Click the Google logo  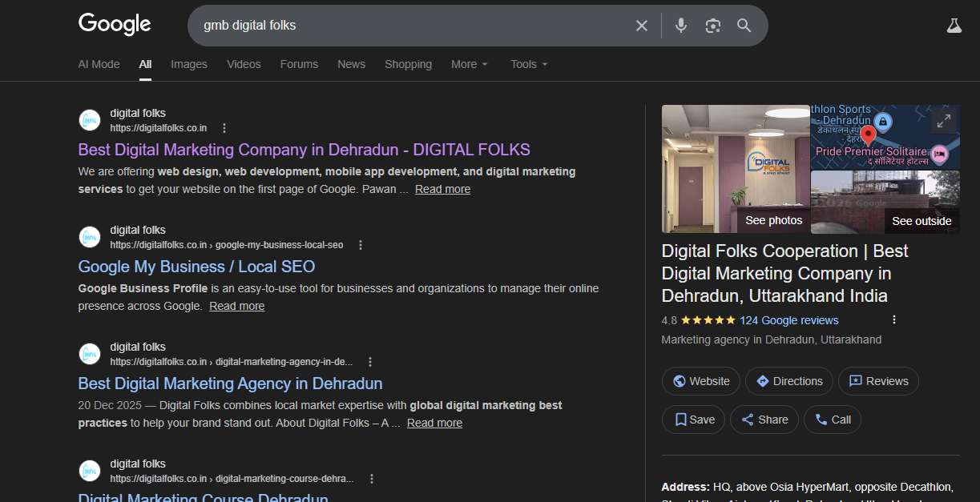click(x=115, y=25)
